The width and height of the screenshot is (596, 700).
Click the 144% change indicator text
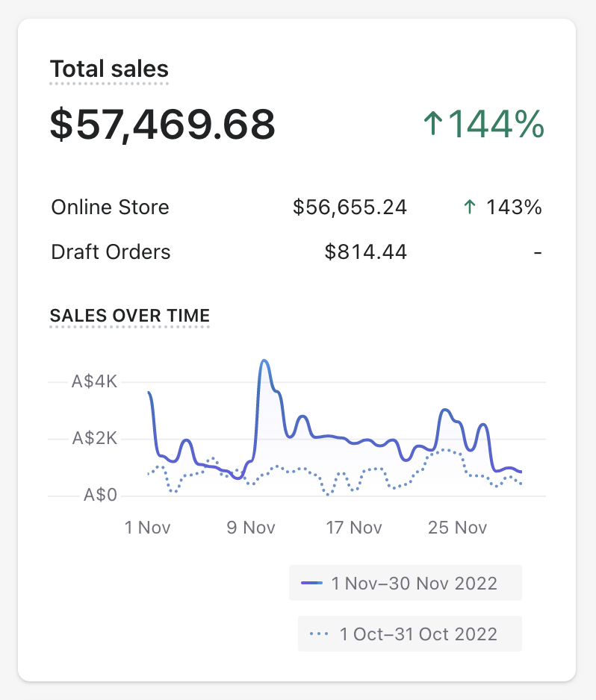click(x=496, y=124)
